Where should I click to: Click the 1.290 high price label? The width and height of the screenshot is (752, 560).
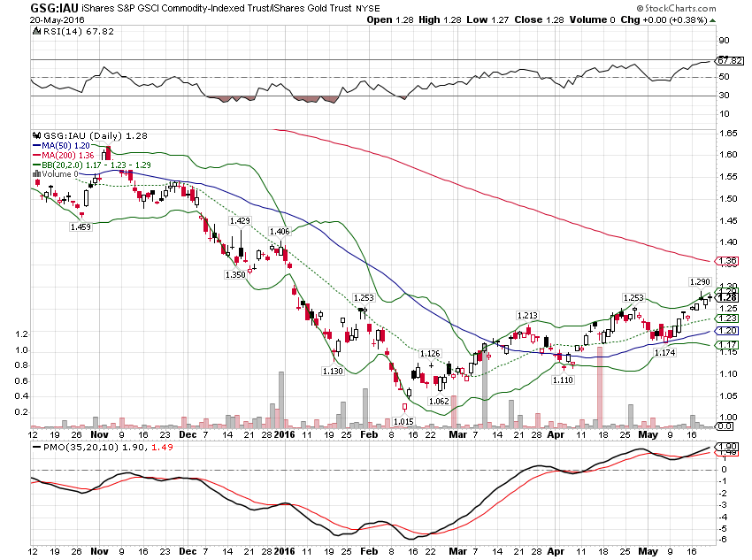[x=699, y=282]
